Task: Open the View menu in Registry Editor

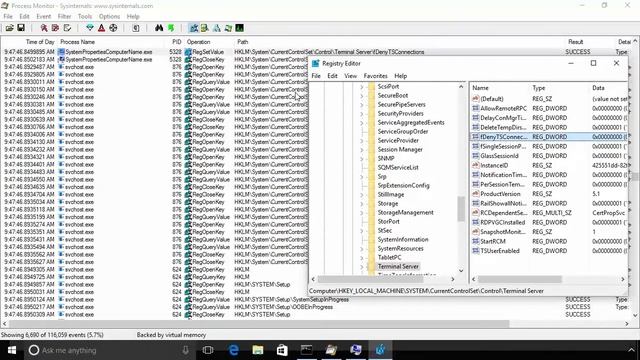Action: (350, 76)
